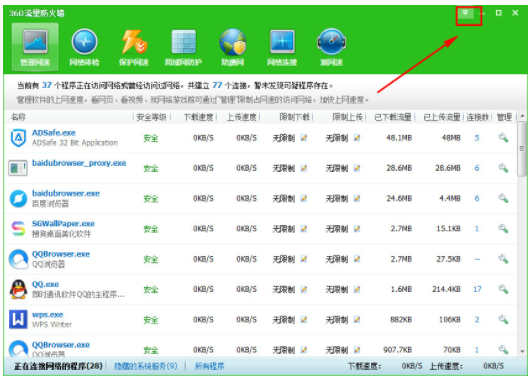Click the 214.4KB uploaded value for QQ.exe
This screenshot has height=385, width=532.
coord(446,289)
